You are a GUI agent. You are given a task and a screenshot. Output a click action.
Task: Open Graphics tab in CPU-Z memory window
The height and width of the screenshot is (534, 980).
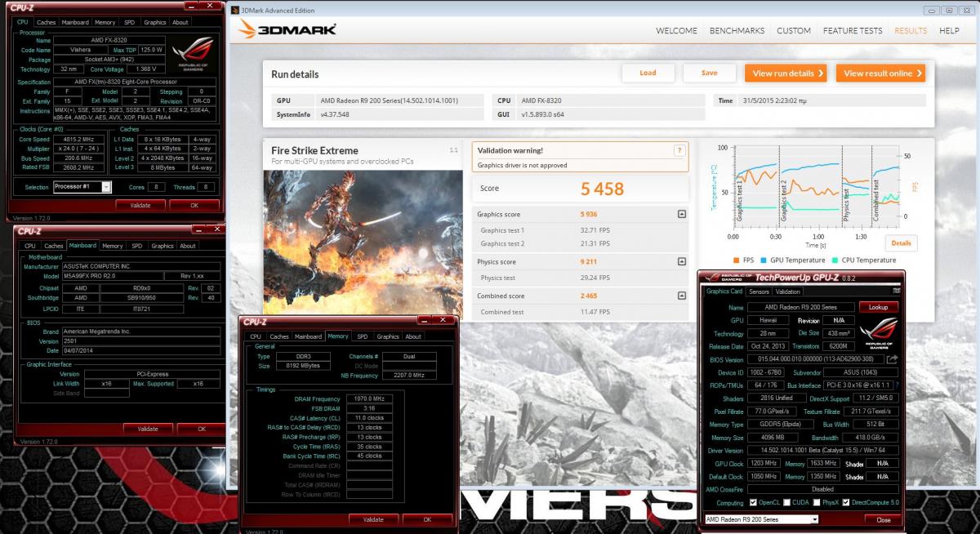tap(388, 336)
